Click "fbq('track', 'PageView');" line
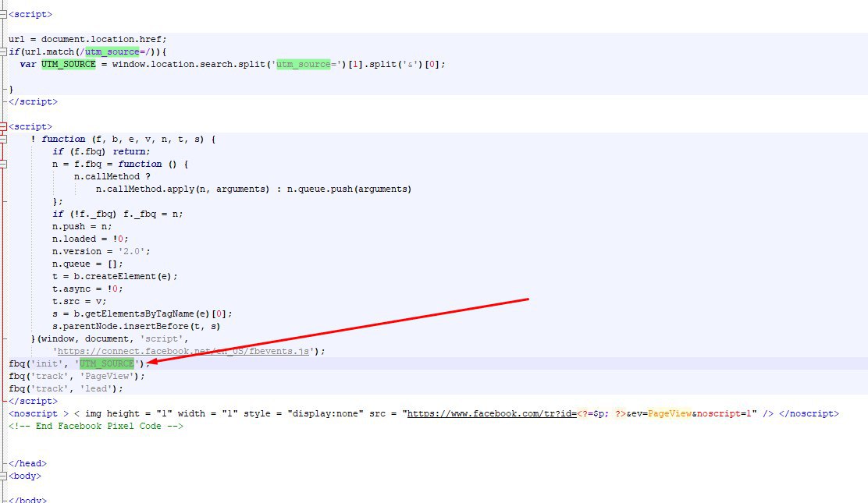 76,377
